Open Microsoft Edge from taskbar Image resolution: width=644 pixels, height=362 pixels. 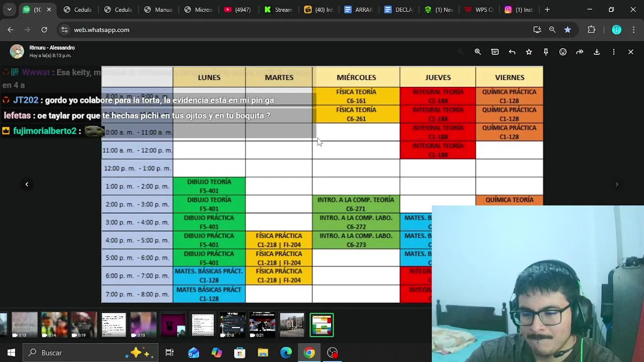[286, 353]
